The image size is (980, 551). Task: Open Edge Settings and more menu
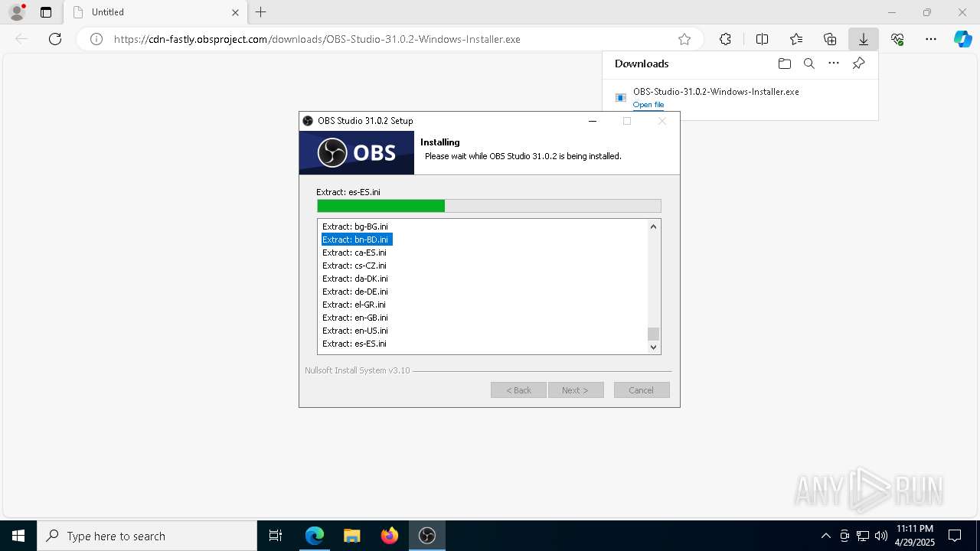coord(931,39)
